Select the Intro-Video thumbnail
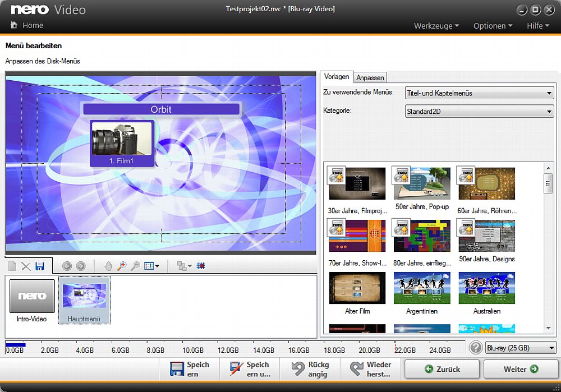 pyautogui.click(x=31, y=296)
